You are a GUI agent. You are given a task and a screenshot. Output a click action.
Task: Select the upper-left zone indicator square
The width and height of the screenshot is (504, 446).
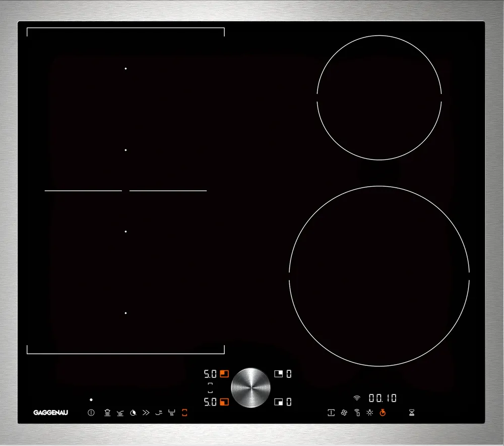[x=224, y=374]
